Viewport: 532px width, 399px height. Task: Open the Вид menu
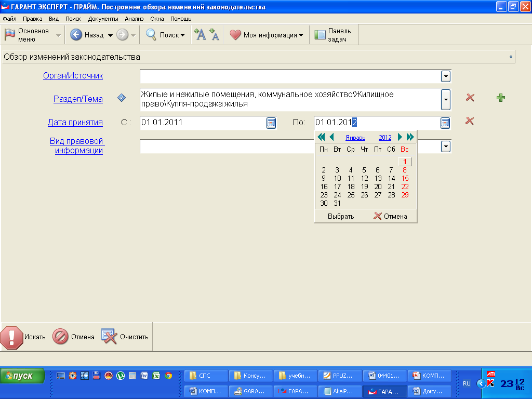tap(54, 19)
